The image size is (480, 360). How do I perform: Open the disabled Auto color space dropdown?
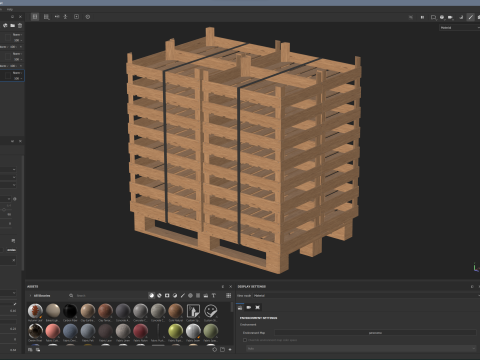[x=361, y=348]
